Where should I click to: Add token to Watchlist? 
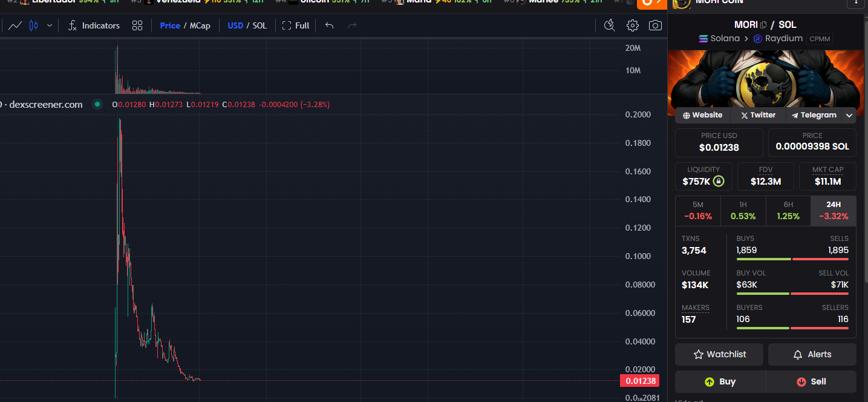(x=720, y=354)
